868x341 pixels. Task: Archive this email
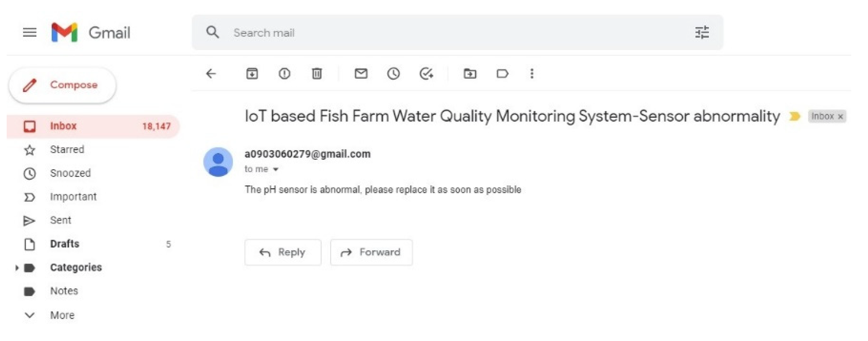coord(252,74)
